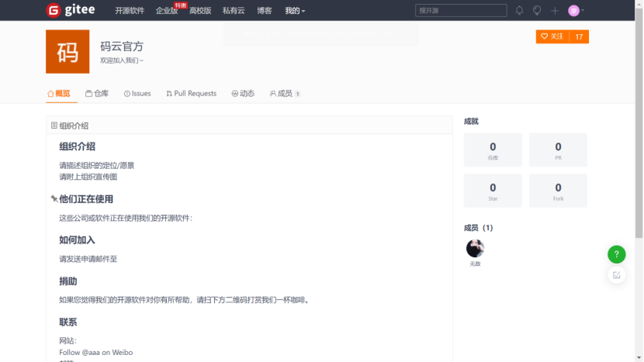Click the green help question icon
Image resolution: width=644 pixels, height=362 pixels.
pos(617,254)
